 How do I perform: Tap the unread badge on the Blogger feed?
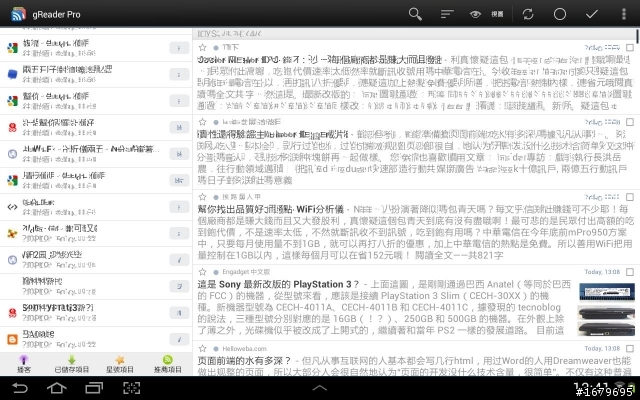click(179, 339)
